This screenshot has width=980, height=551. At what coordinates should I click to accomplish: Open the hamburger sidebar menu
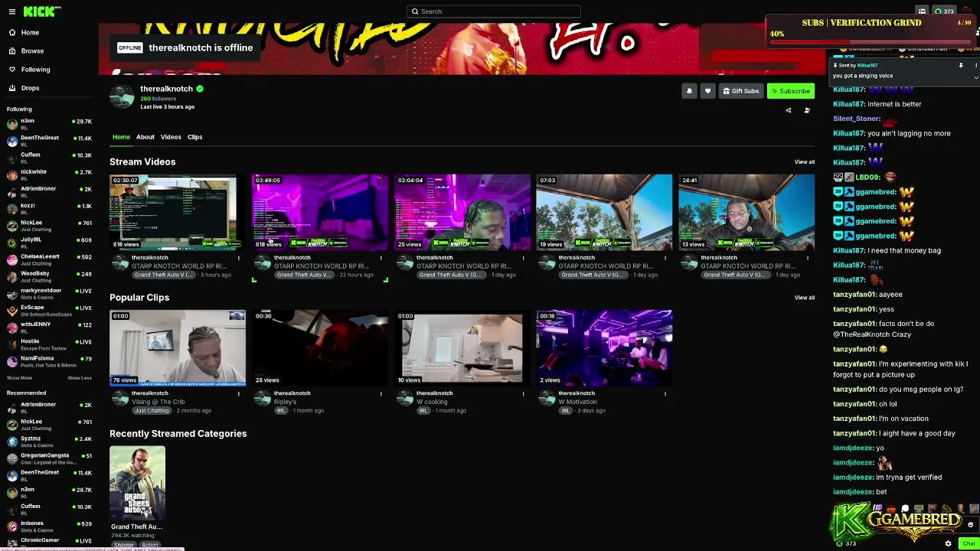point(11,11)
